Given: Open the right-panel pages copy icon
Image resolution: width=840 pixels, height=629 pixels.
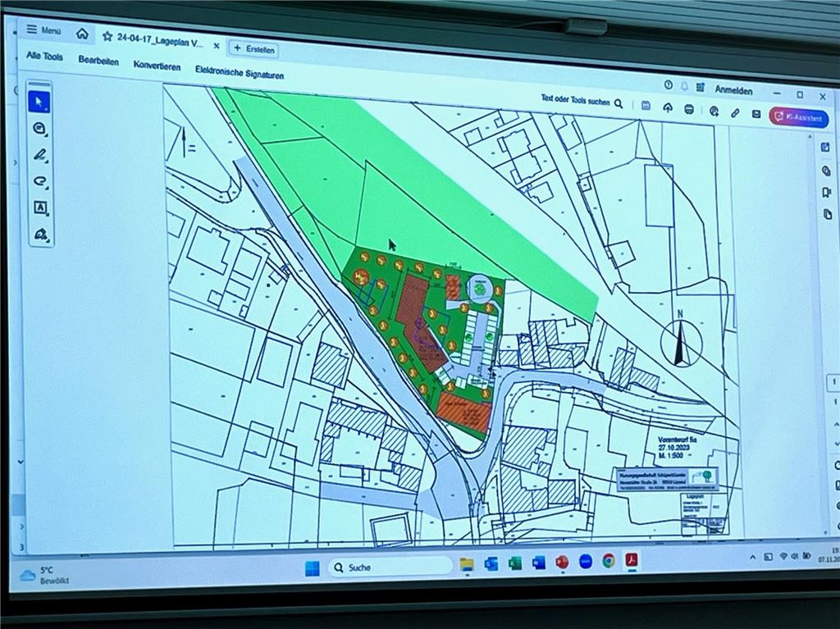Looking at the screenshot, I should click(x=828, y=214).
